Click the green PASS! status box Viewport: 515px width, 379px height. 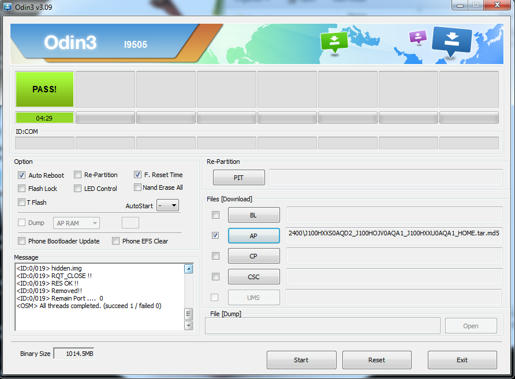click(x=44, y=89)
